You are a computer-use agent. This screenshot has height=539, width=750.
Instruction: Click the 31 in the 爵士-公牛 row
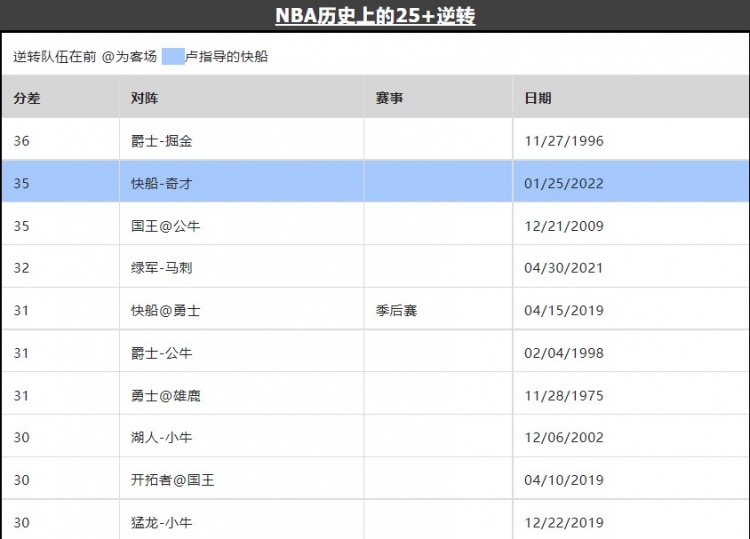coord(22,353)
